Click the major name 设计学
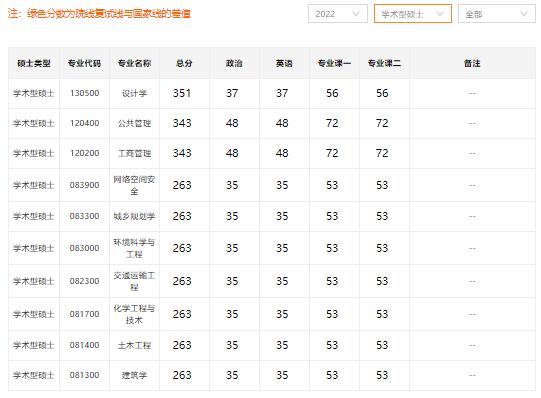541x398 pixels. click(x=135, y=93)
